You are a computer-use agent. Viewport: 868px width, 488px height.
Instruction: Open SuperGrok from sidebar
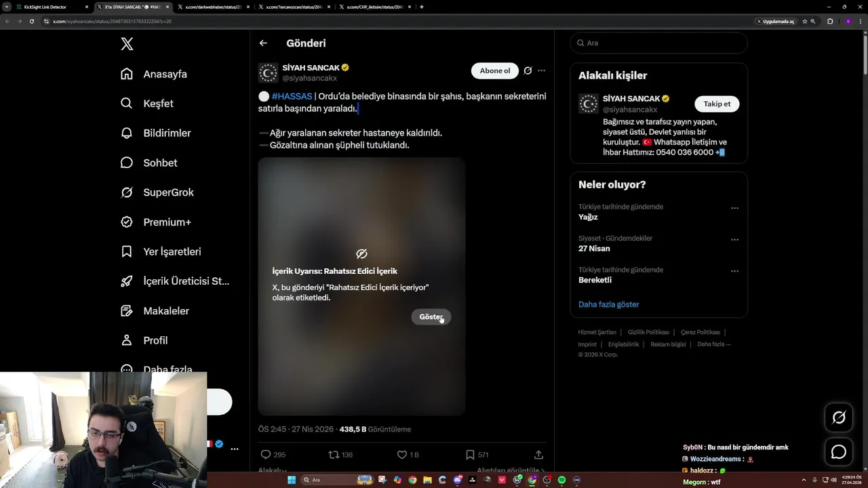(157, 192)
